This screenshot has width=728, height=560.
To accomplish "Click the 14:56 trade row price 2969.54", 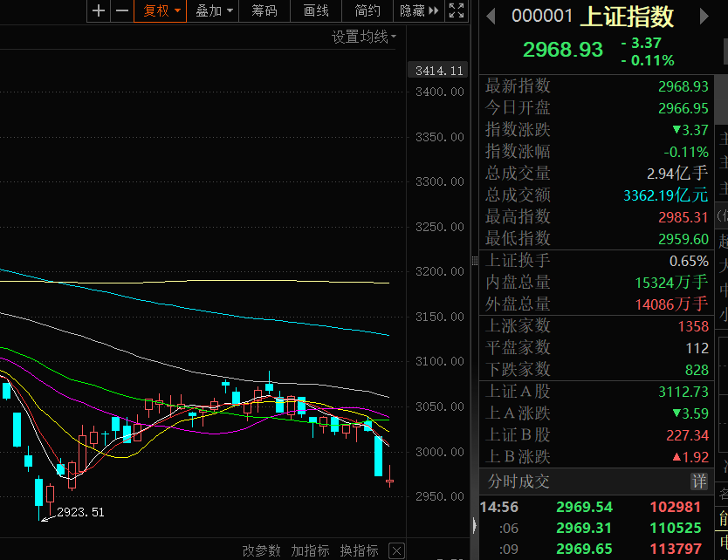I will [584, 507].
